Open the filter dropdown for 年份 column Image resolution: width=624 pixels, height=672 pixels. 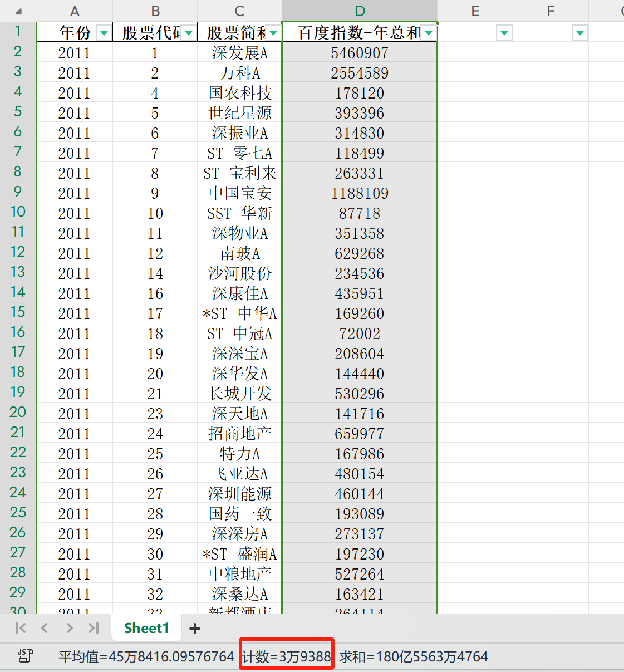pos(104,33)
